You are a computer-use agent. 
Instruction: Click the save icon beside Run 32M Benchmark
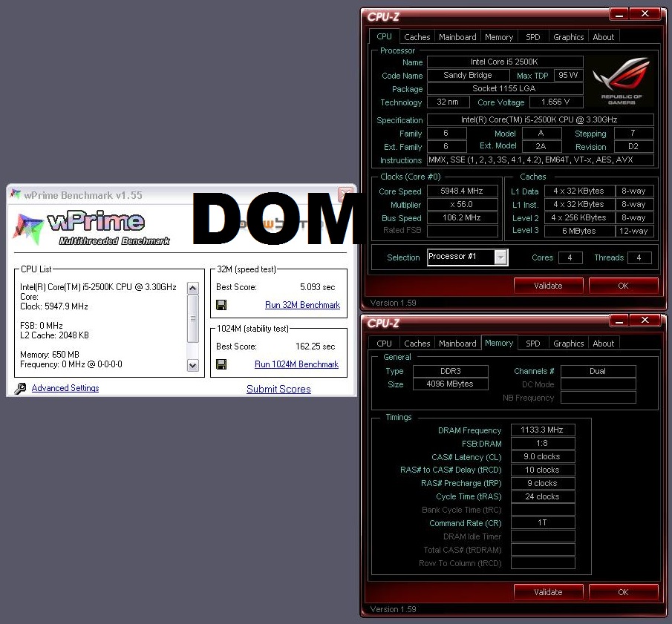(x=221, y=305)
